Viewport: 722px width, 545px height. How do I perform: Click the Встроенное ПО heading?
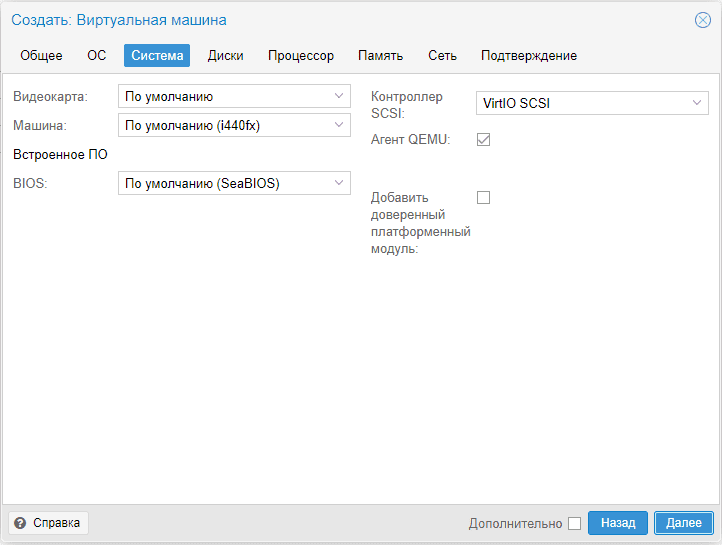[60, 154]
